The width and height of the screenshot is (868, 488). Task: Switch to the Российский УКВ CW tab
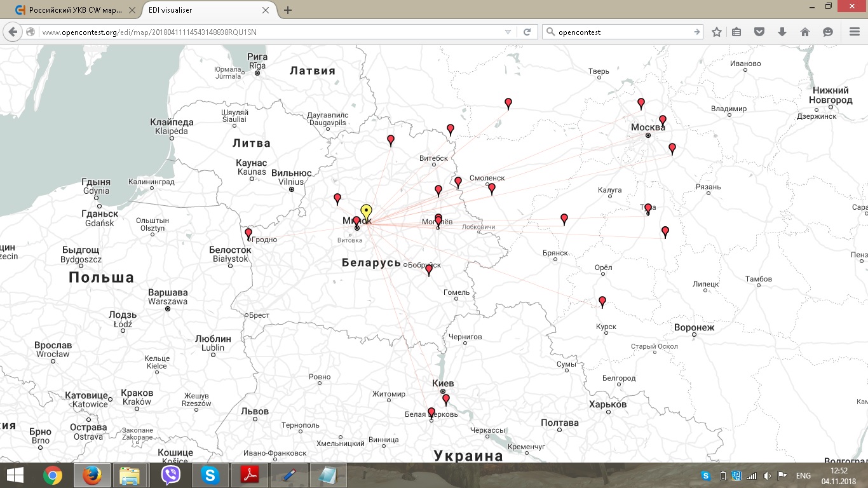click(x=70, y=10)
